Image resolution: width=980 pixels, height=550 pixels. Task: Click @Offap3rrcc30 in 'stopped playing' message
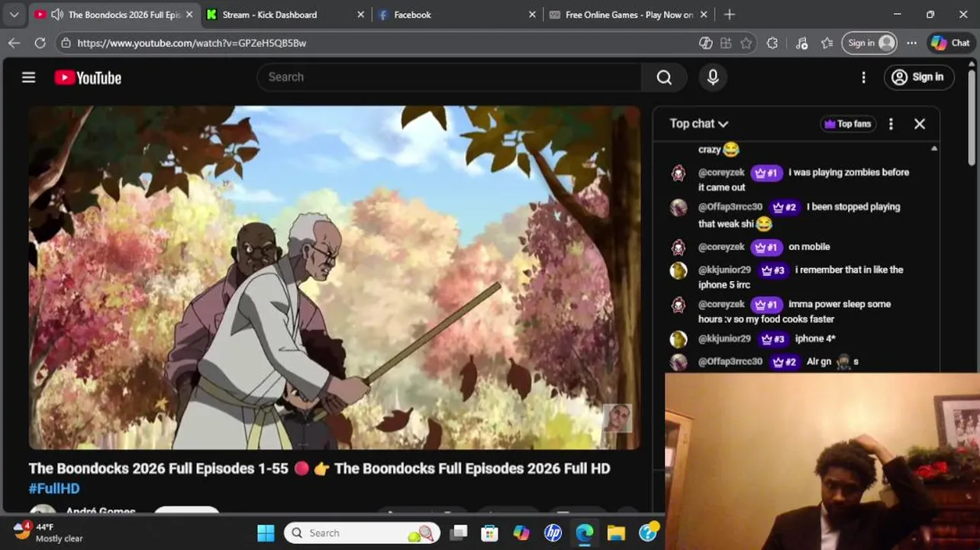730,207
